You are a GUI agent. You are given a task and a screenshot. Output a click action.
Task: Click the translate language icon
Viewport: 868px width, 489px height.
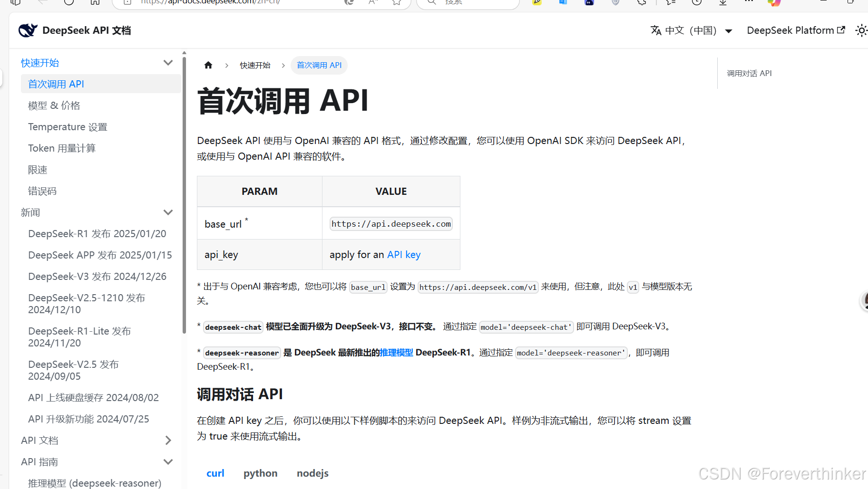pyautogui.click(x=656, y=30)
